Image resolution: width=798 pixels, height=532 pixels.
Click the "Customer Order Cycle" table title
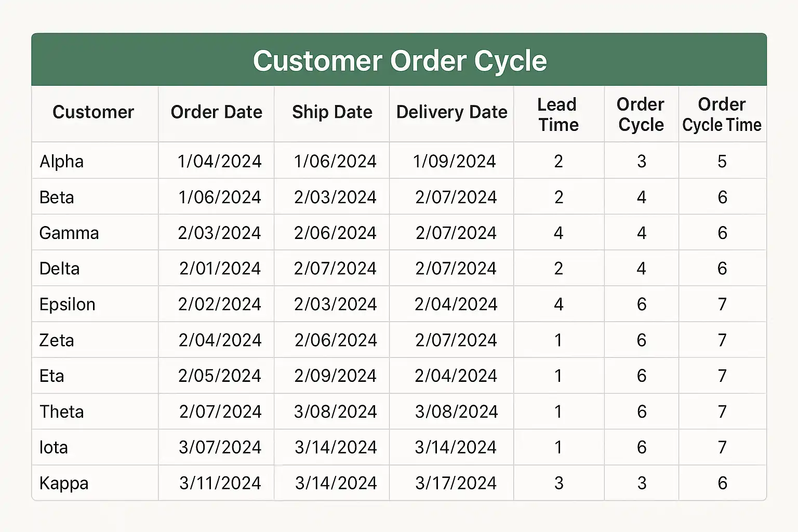(400, 61)
